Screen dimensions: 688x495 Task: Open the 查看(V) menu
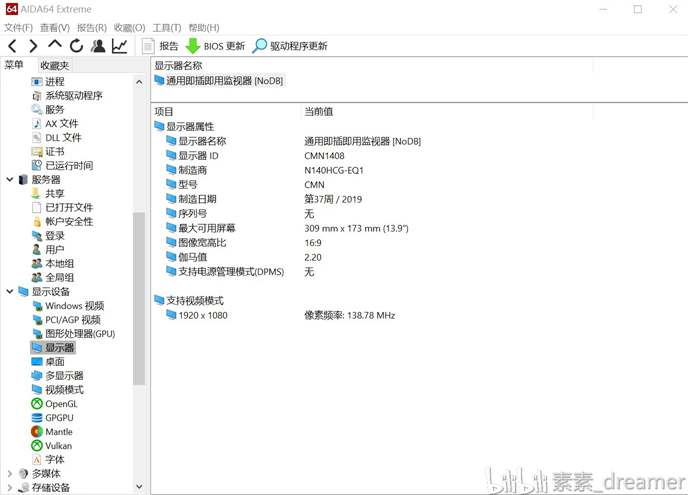point(55,28)
